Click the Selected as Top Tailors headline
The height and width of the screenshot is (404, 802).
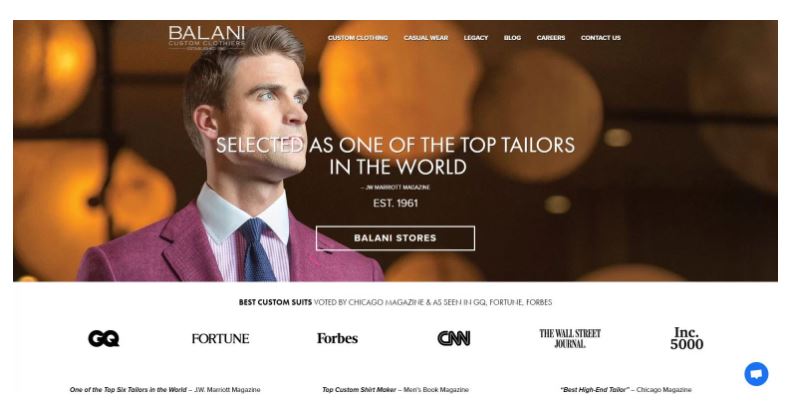395,156
